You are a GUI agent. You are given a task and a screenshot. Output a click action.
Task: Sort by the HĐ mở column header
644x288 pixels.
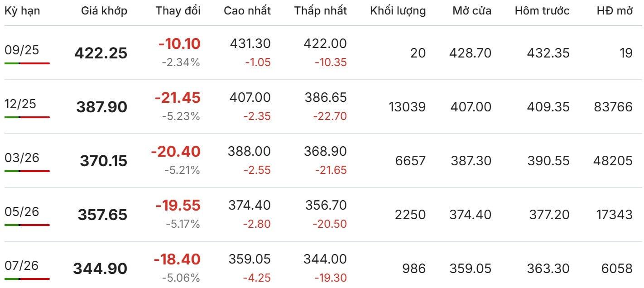[615, 11]
